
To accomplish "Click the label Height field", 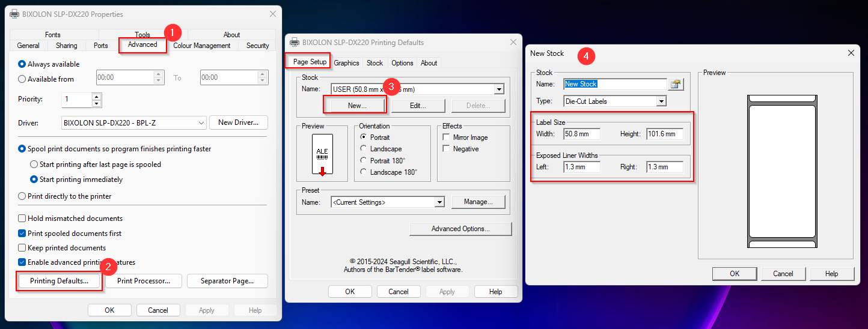I will 665,134.
